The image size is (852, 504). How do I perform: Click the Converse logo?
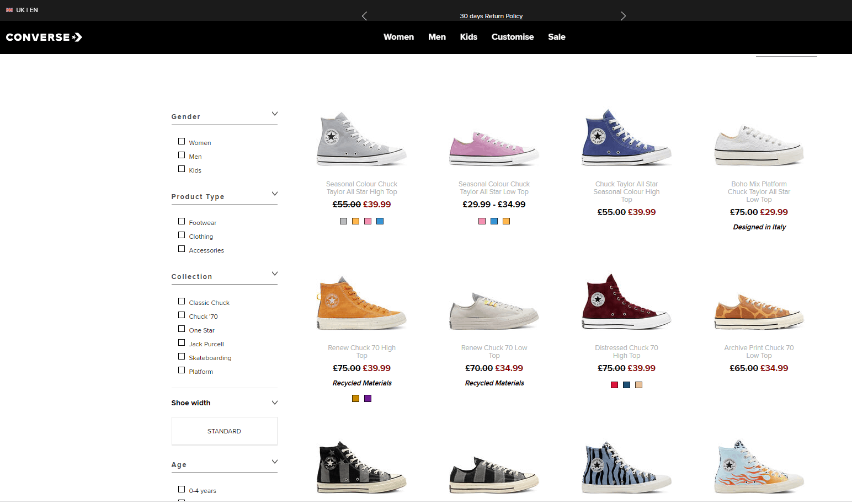point(44,37)
